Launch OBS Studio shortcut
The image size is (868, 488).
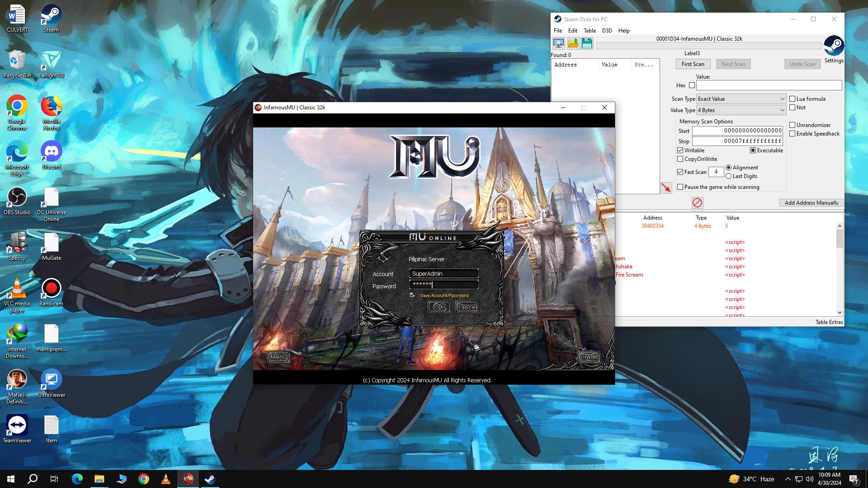17,201
